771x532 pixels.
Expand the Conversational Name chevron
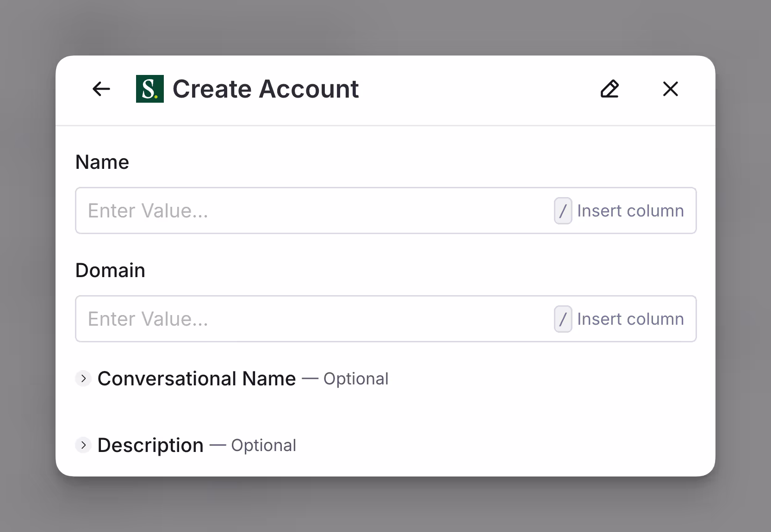(83, 378)
